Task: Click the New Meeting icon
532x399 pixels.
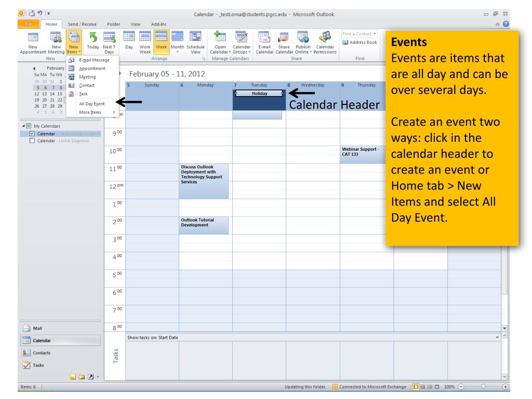Action: pos(56,43)
